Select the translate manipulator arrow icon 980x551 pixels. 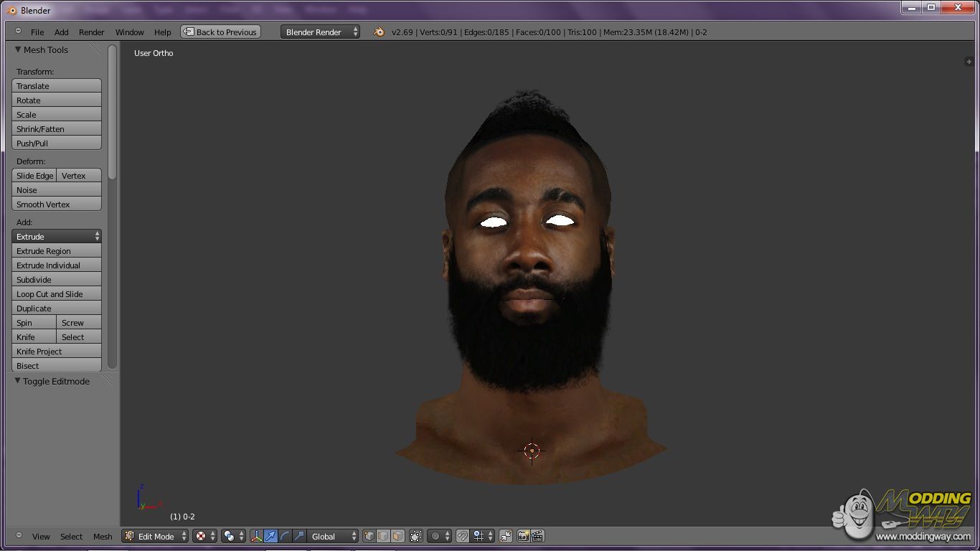point(270,536)
